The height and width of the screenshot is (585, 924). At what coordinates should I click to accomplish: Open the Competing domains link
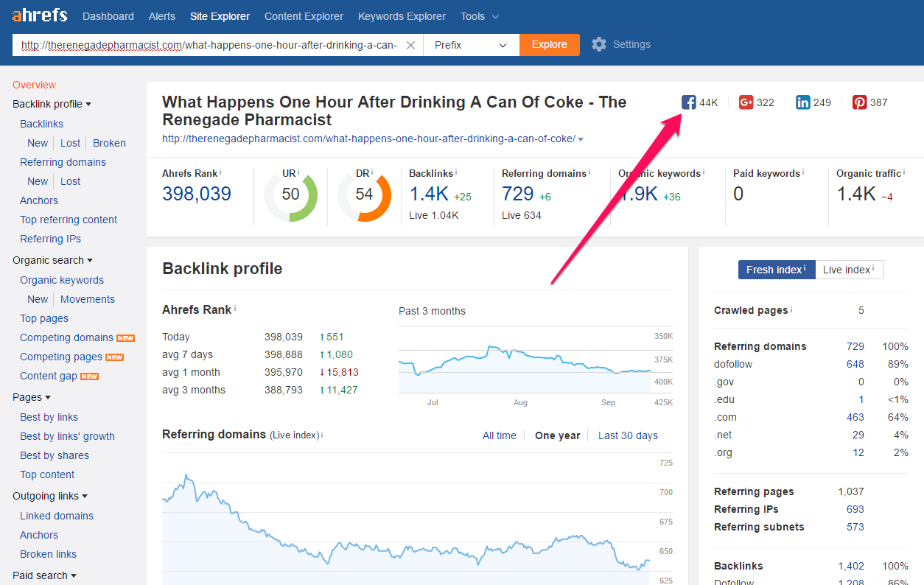click(66, 337)
